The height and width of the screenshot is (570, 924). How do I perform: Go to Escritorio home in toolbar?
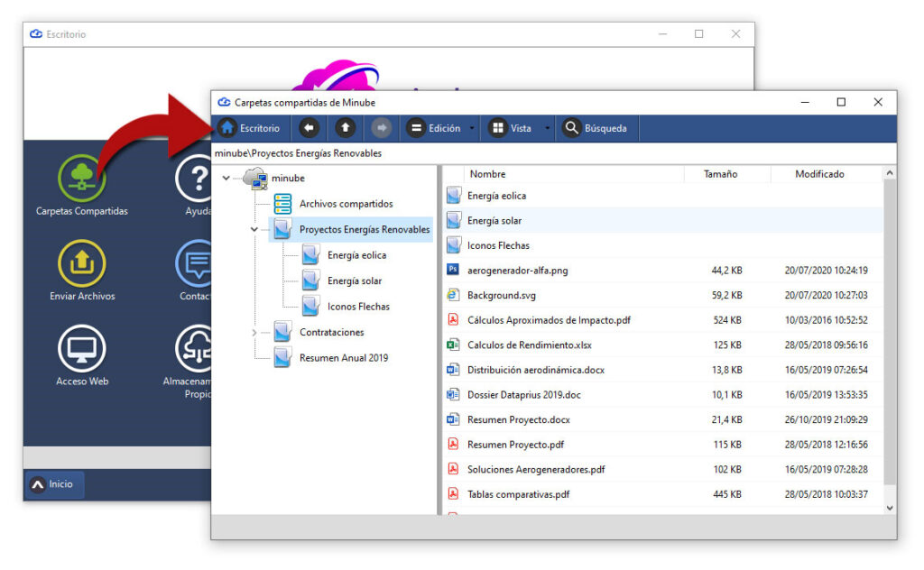(249, 128)
